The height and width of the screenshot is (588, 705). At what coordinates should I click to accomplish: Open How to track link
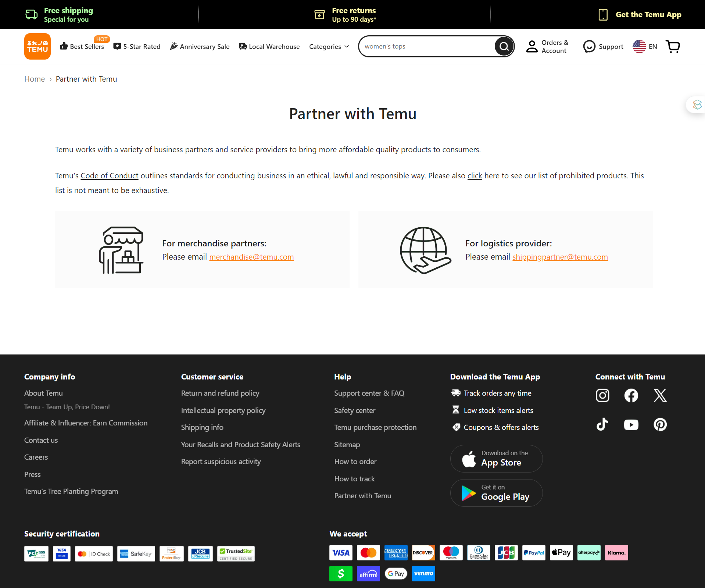point(354,479)
